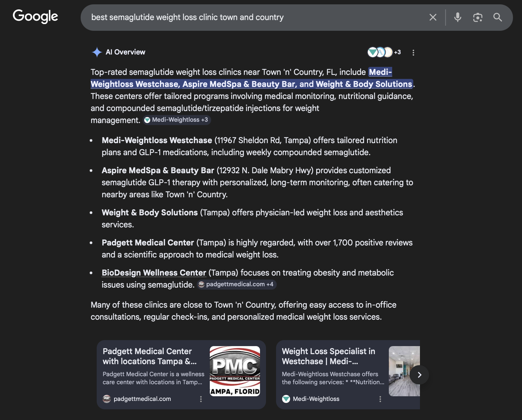Open Padgett Medical Center card title
This screenshot has width=522, height=420.
(150, 356)
